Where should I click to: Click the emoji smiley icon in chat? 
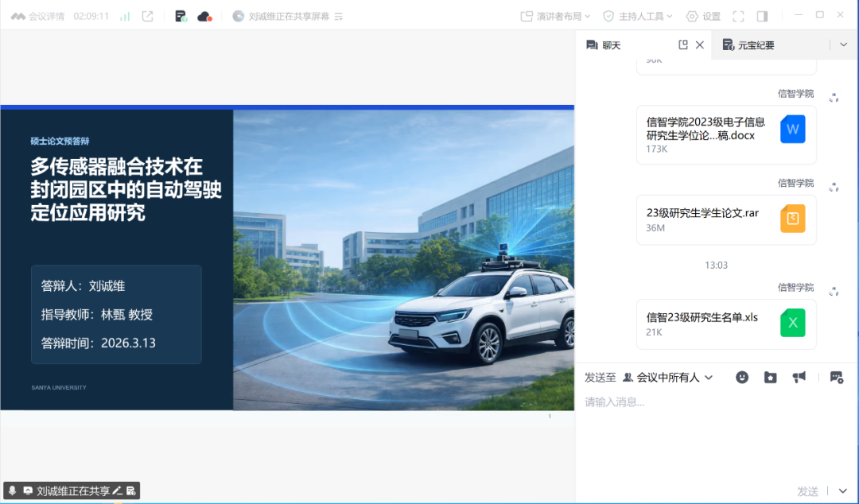(742, 378)
